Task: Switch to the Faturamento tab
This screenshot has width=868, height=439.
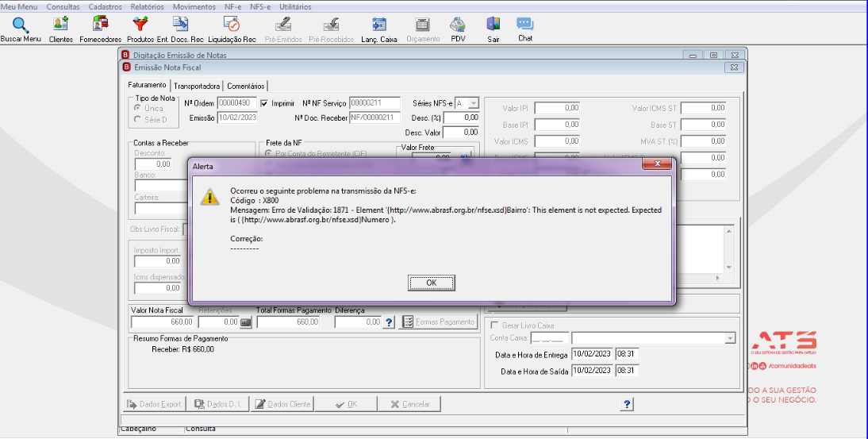Action: point(148,85)
